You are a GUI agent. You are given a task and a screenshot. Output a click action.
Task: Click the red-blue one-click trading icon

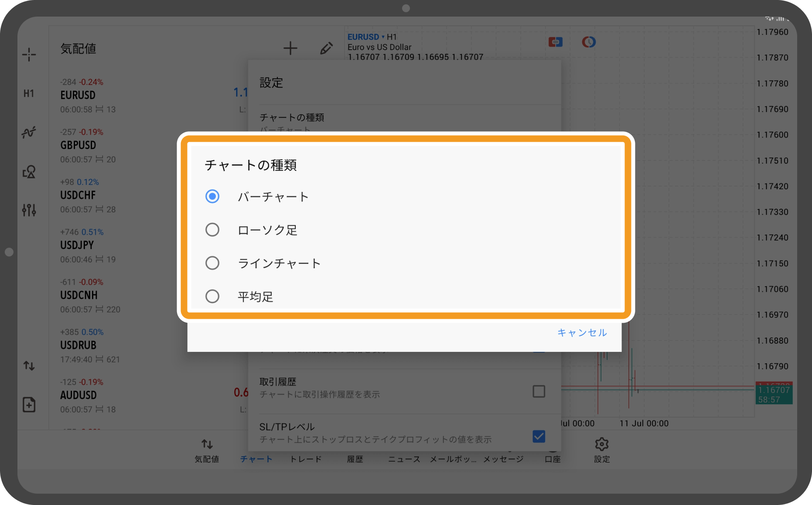tap(555, 42)
